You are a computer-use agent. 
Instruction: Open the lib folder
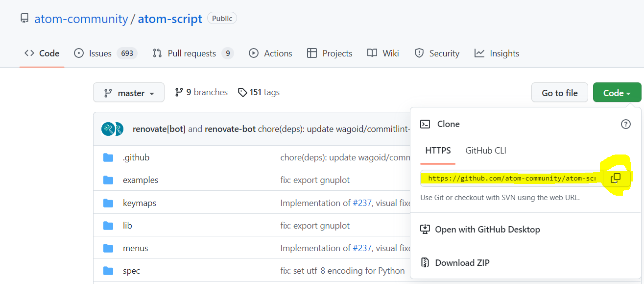[x=127, y=226]
